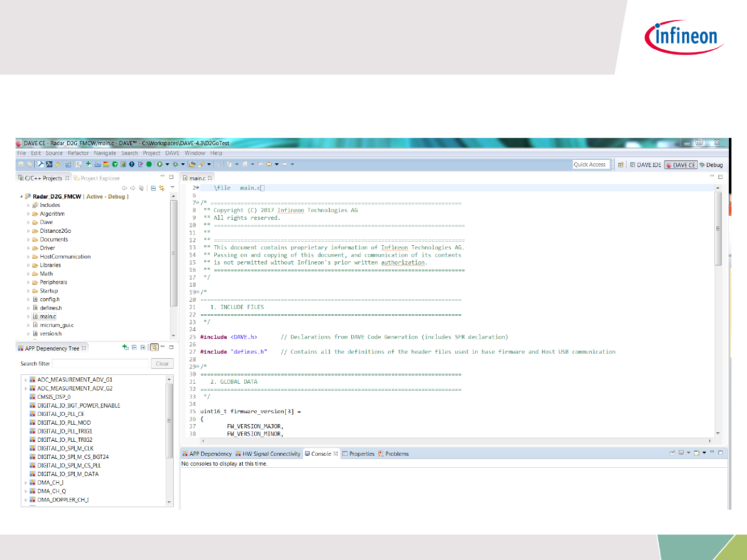Expand the Peripherals folder

click(29, 283)
